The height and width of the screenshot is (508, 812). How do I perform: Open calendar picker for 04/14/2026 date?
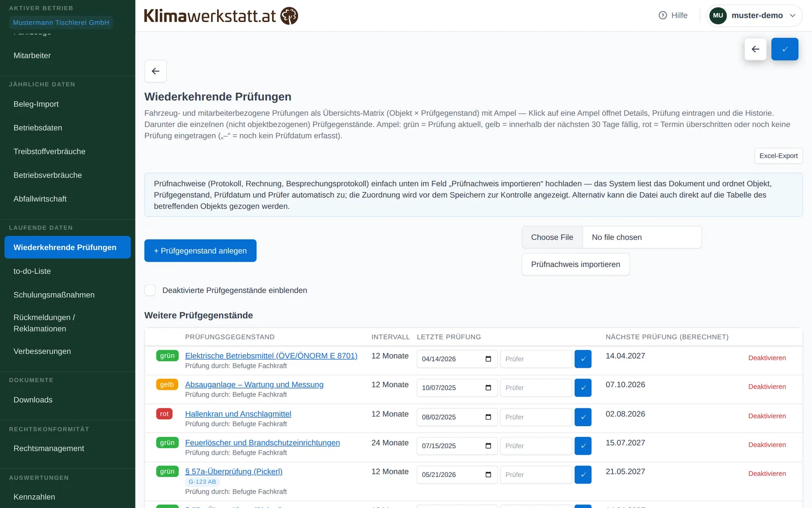(x=488, y=359)
